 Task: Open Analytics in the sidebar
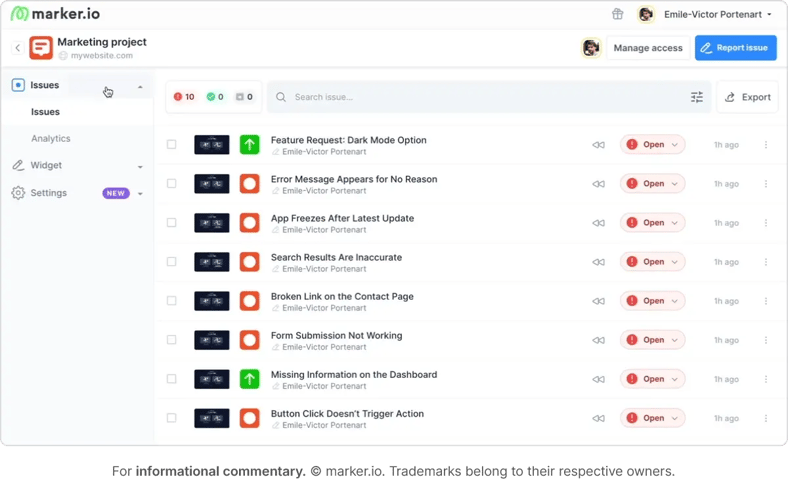pyautogui.click(x=51, y=138)
